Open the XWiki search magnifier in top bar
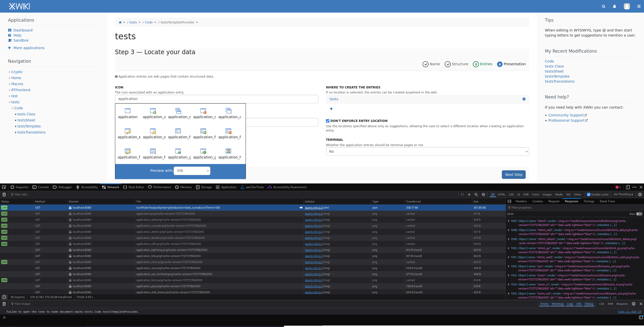The height and width of the screenshot is (327, 644). point(603,6)
